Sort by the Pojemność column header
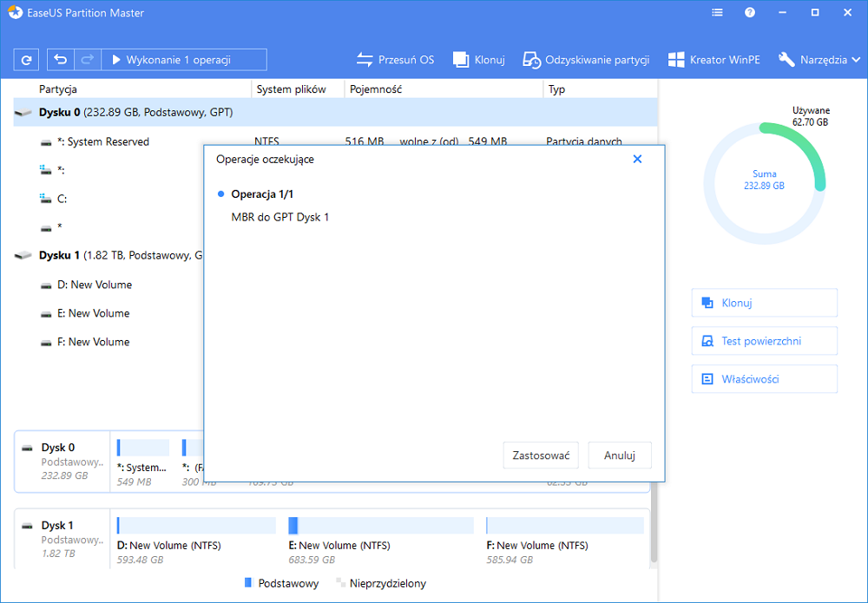Viewport: 868px width, 603px height. [376, 89]
